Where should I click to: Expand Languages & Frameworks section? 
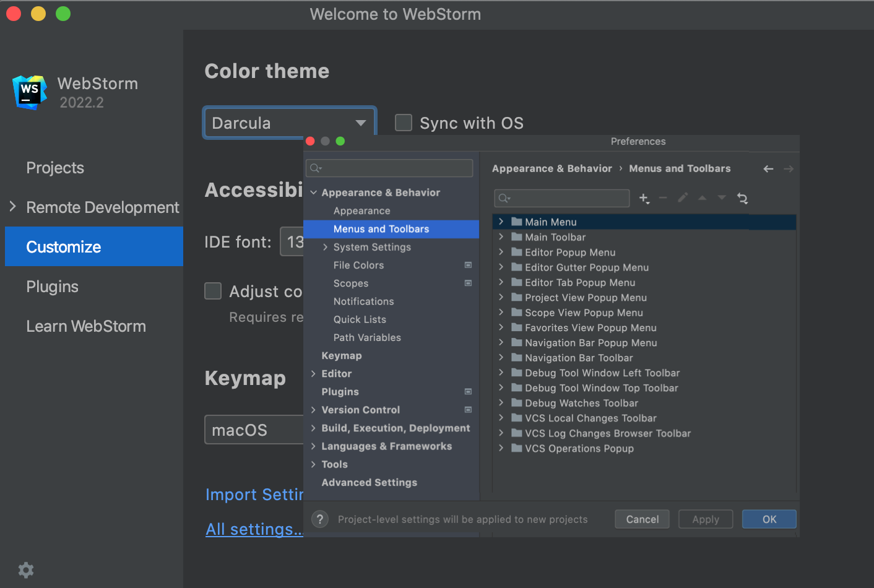pyautogui.click(x=314, y=446)
